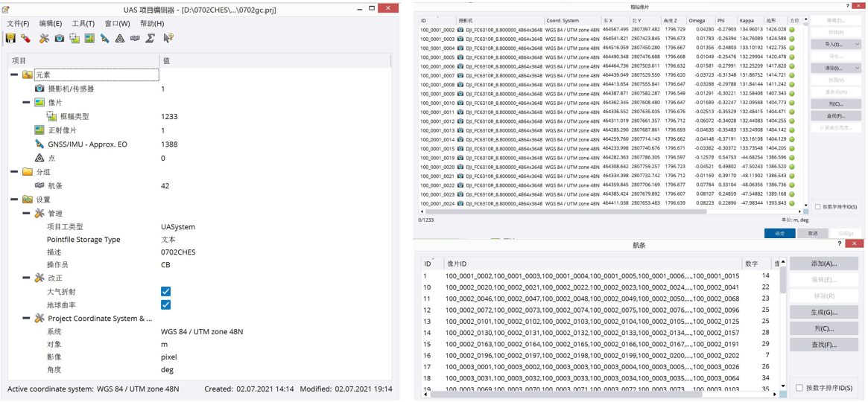
Task: Open the 工具(T) menu
Action: [x=83, y=23]
